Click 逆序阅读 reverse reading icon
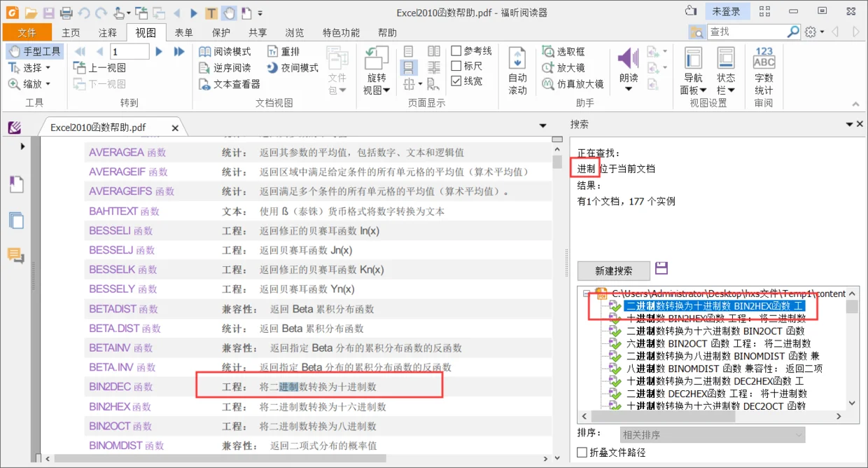868x468 pixels. pyautogui.click(x=204, y=68)
